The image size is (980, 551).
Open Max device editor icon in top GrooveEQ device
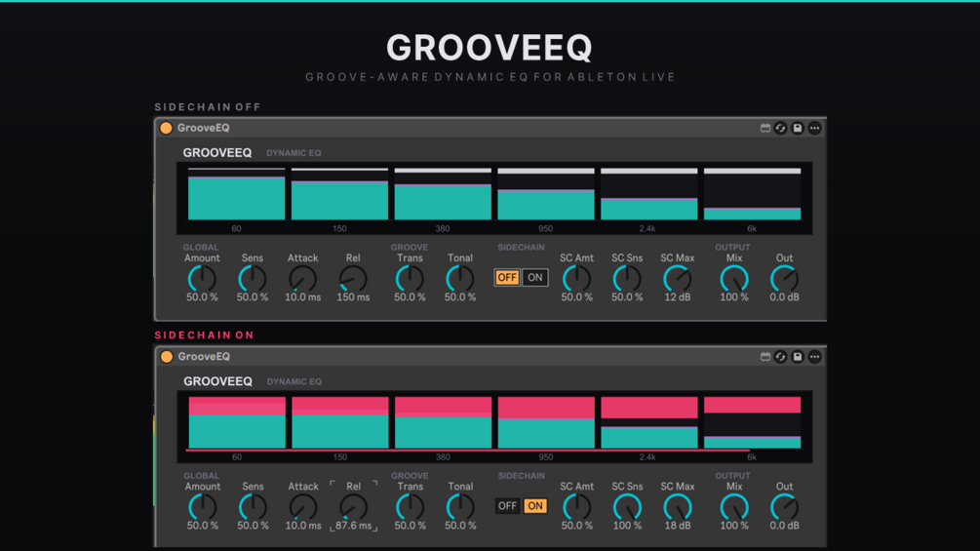pyautogui.click(x=765, y=128)
